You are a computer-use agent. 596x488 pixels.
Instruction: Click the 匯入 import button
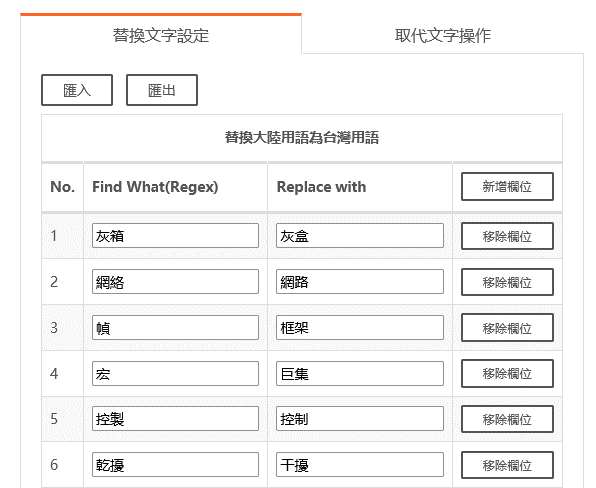pyautogui.click(x=77, y=90)
